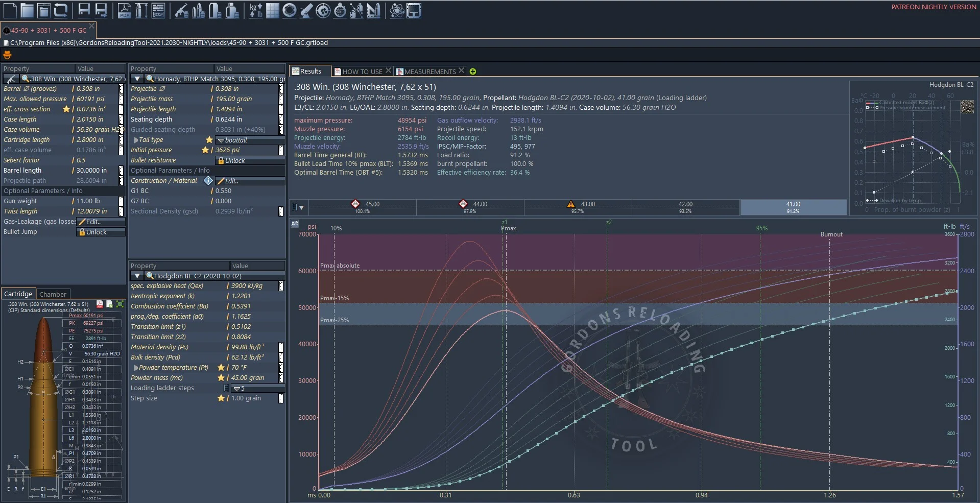Toggle the star for Powder mass

[x=221, y=377]
